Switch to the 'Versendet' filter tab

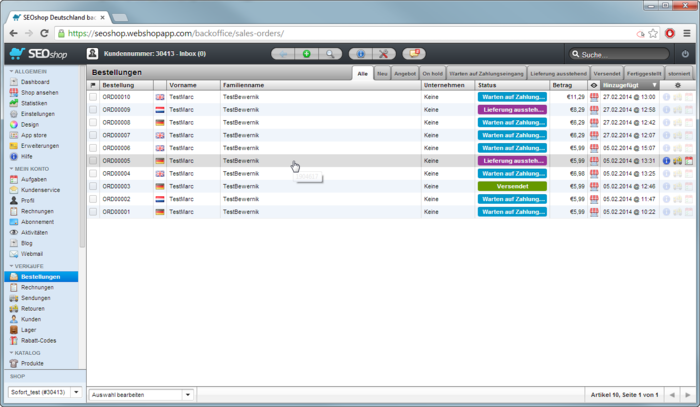tap(606, 74)
